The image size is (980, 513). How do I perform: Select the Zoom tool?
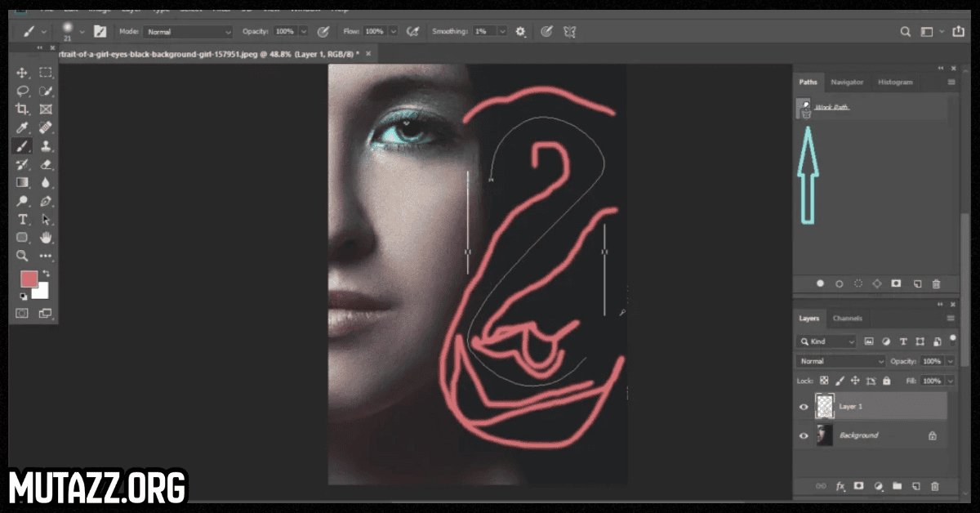pyautogui.click(x=23, y=256)
